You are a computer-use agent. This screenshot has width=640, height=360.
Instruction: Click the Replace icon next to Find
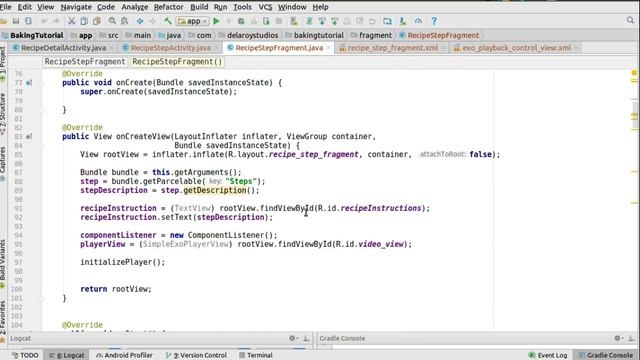[124, 21]
